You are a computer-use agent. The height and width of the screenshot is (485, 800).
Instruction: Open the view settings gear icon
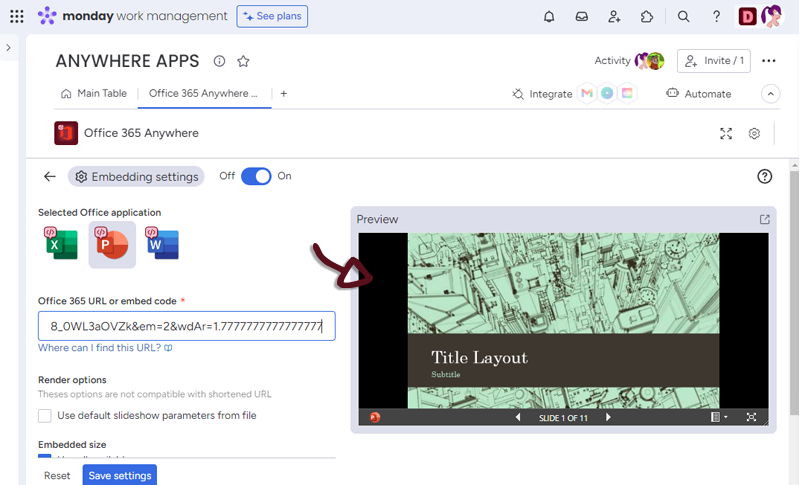tap(755, 134)
